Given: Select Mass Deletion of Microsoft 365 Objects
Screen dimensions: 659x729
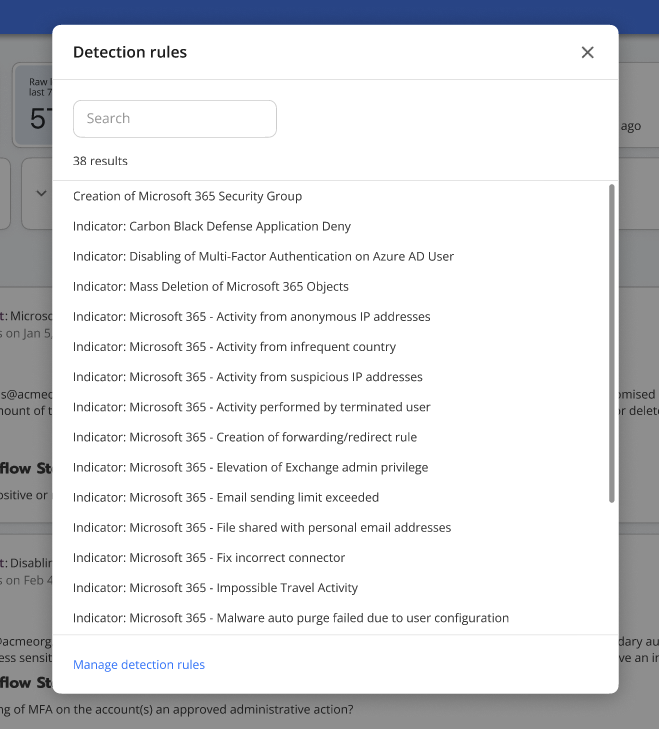Looking at the screenshot, I should 211,286.
